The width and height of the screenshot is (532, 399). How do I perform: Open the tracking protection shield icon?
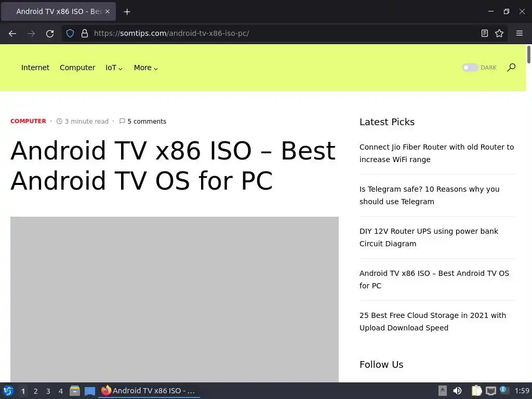pyautogui.click(x=70, y=33)
